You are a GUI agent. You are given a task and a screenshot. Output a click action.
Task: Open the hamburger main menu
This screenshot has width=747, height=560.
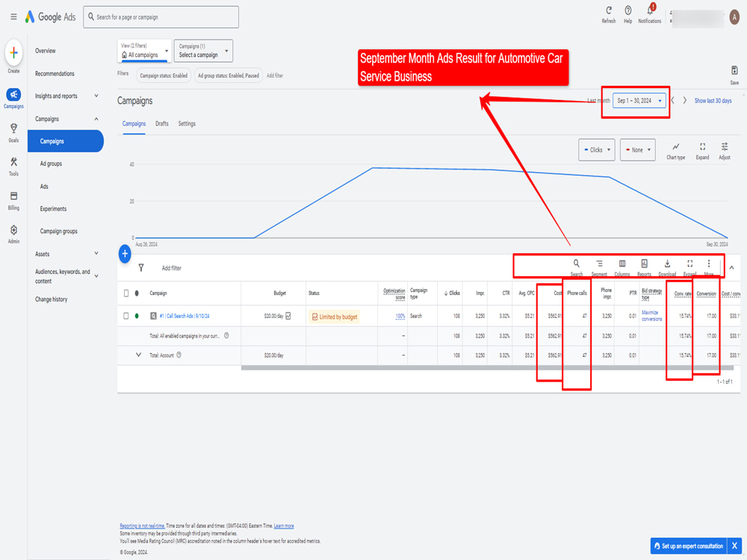(x=13, y=16)
